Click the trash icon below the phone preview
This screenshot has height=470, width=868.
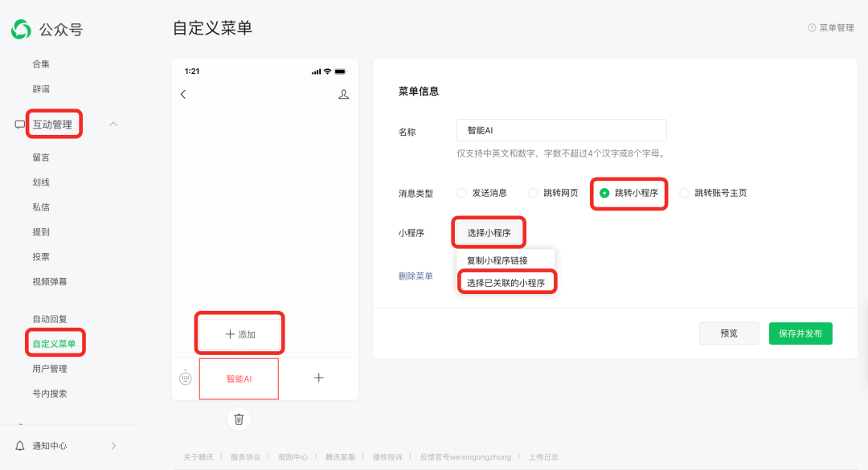coord(239,419)
